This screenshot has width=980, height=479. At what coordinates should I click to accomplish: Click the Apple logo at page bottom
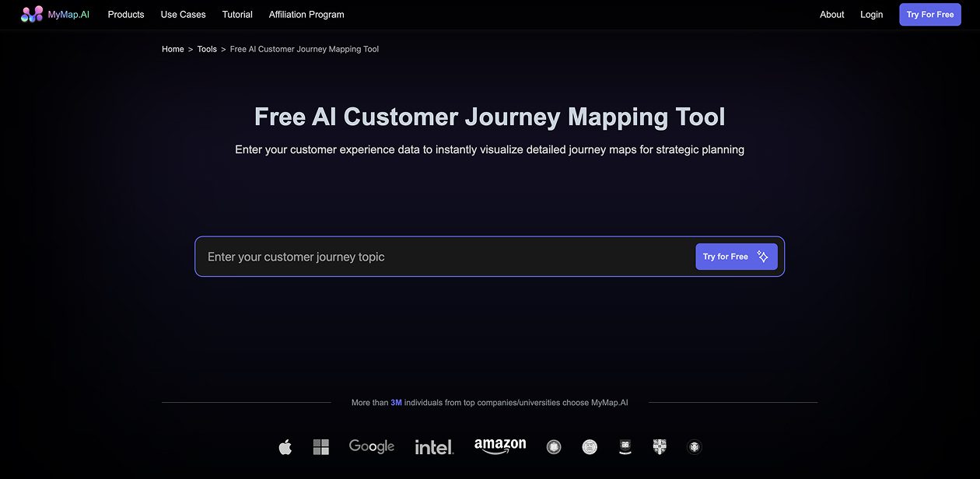pos(285,446)
